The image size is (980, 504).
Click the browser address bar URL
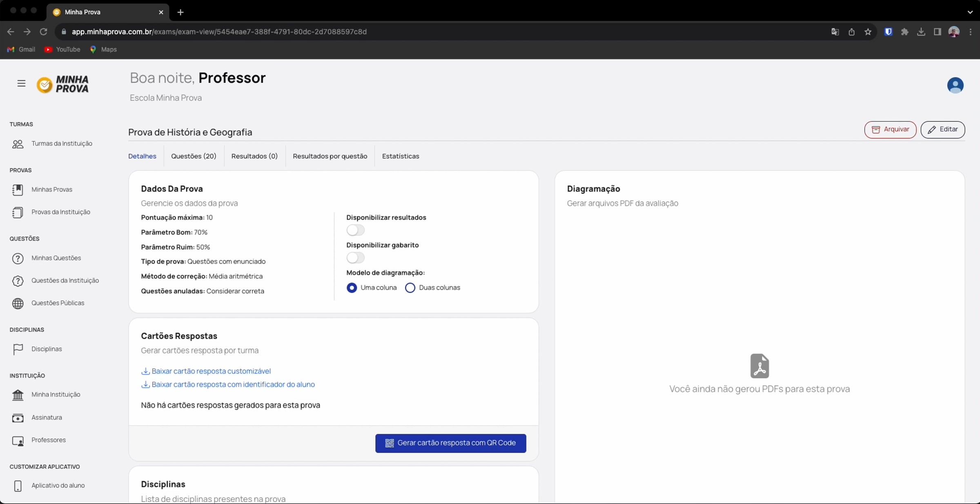point(219,32)
